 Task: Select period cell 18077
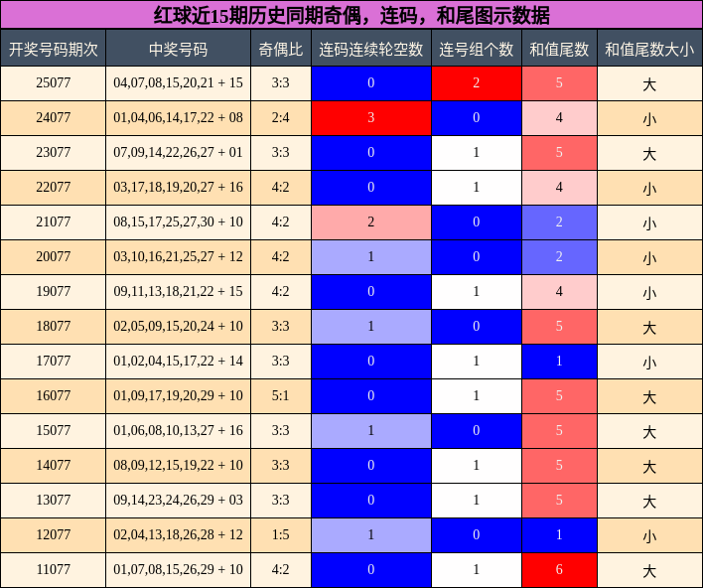click(x=53, y=327)
